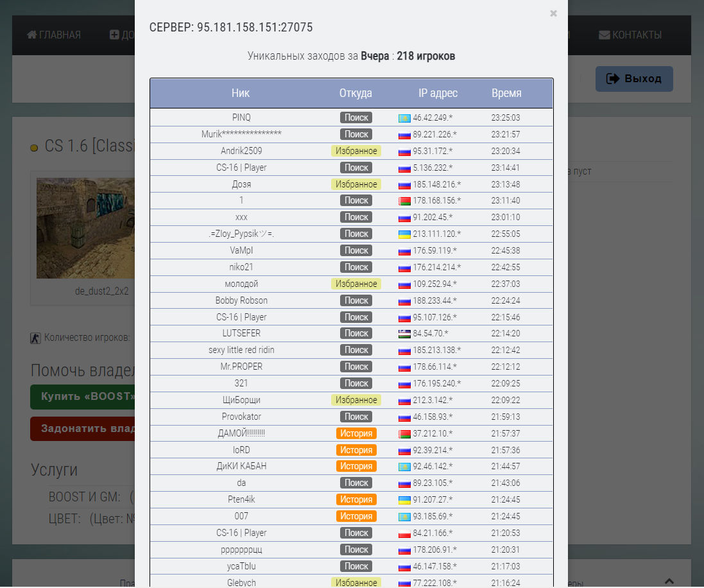
Task: Click the Ukraine flag next to 213.111.120.*
Action: [x=404, y=234]
